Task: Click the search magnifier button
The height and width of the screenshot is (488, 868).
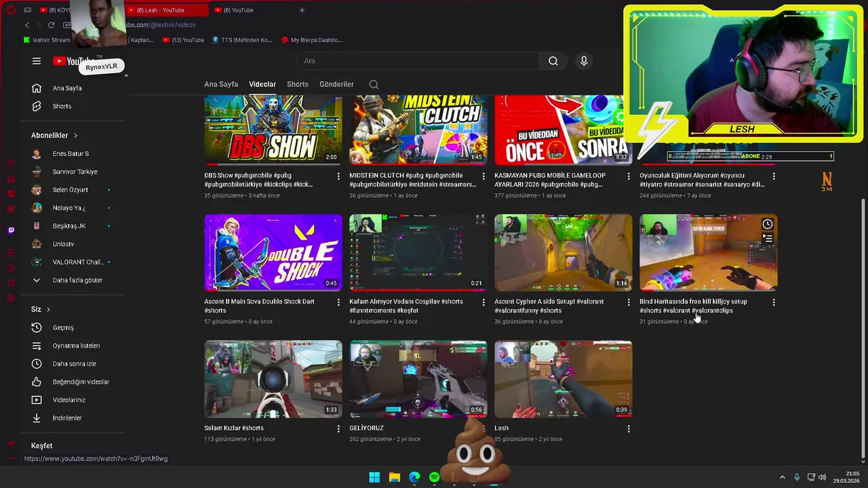Action: coord(553,61)
